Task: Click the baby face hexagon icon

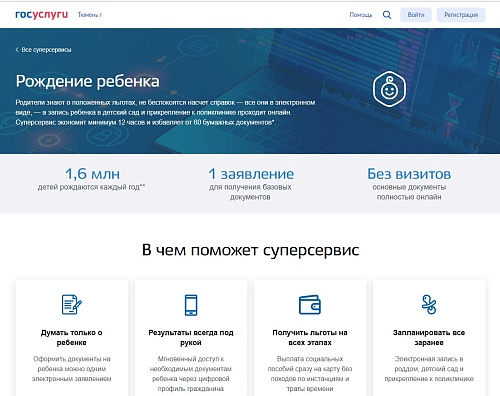Action: click(389, 89)
